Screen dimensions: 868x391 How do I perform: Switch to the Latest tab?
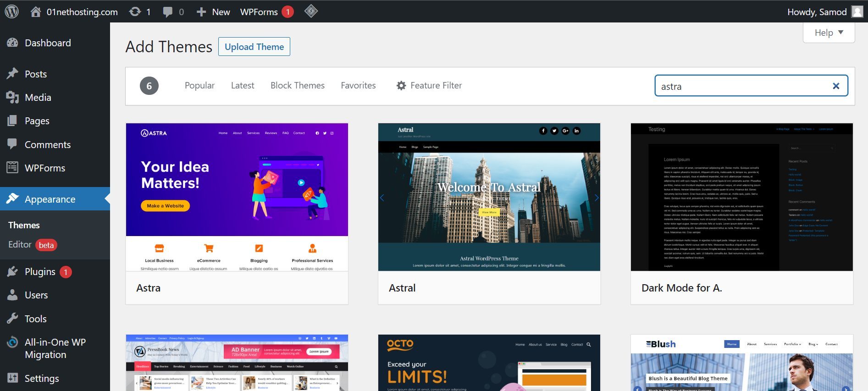point(243,86)
